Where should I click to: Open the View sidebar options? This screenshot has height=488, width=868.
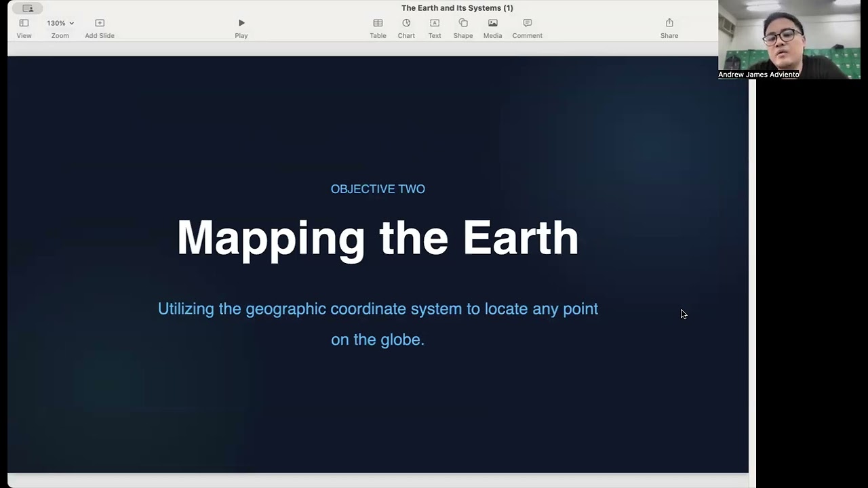click(x=24, y=28)
